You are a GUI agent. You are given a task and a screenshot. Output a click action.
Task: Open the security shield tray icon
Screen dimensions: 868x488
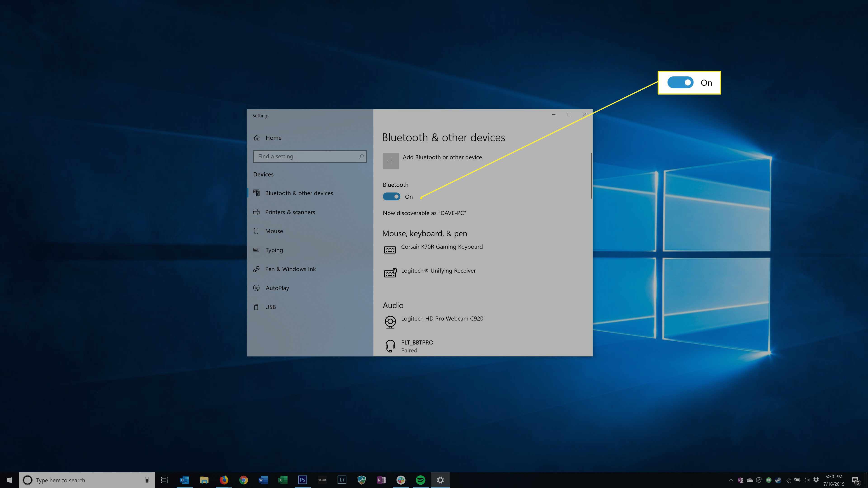759,480
